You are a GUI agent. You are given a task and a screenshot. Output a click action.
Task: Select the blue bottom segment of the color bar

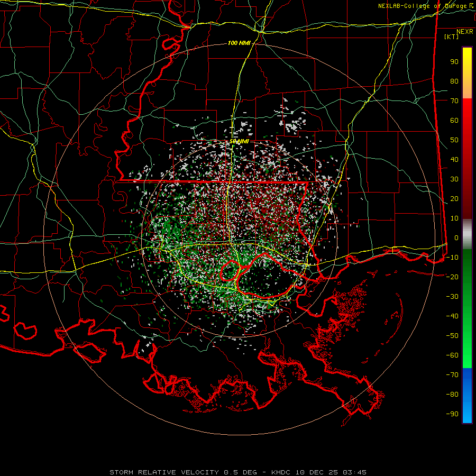coord(467,395)
